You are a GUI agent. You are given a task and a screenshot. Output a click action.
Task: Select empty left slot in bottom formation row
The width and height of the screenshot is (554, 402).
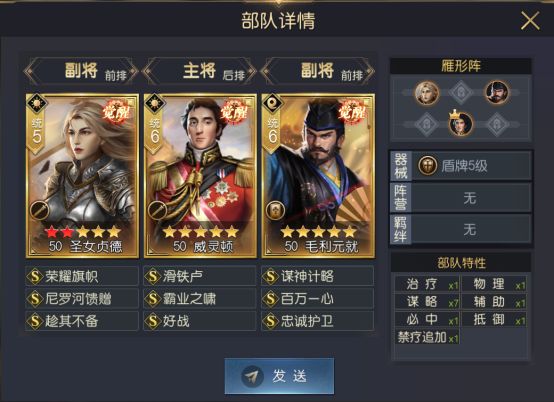tap(427, 125)
